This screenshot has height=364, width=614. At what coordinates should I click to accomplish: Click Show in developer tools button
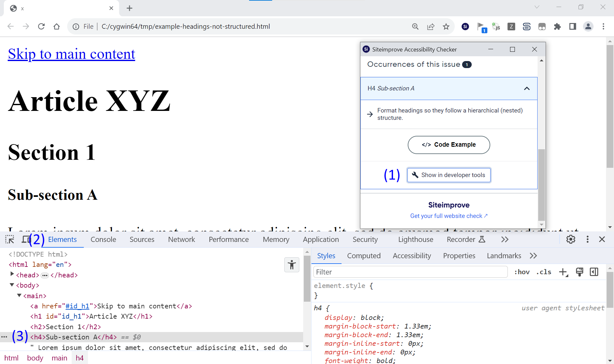coord(449,175)
